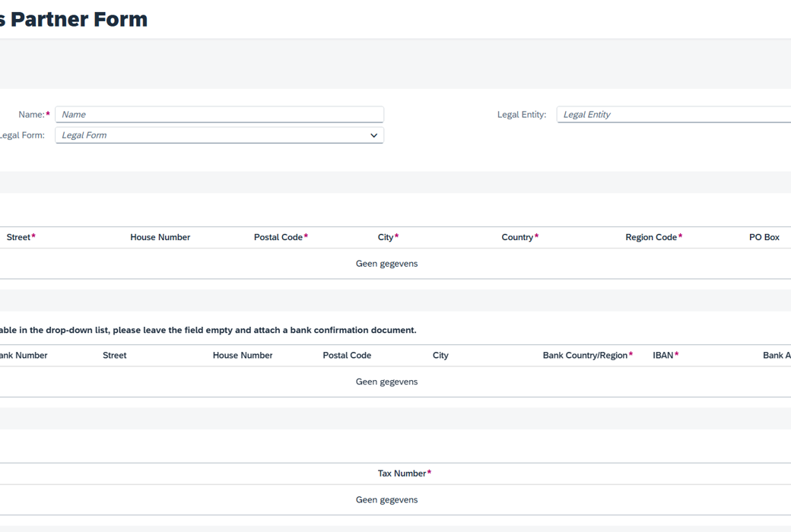Expand the Legal Form selection list

pyautogui.click(x=219, y=135)
